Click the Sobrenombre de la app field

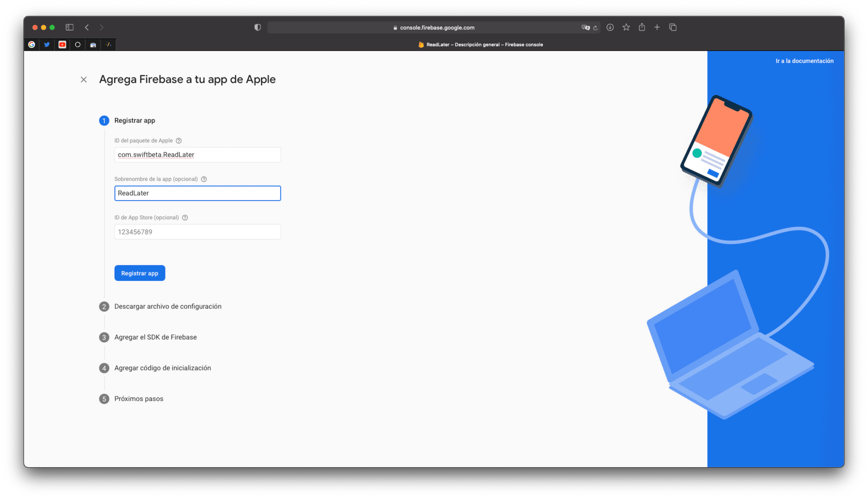pos(197,193)
